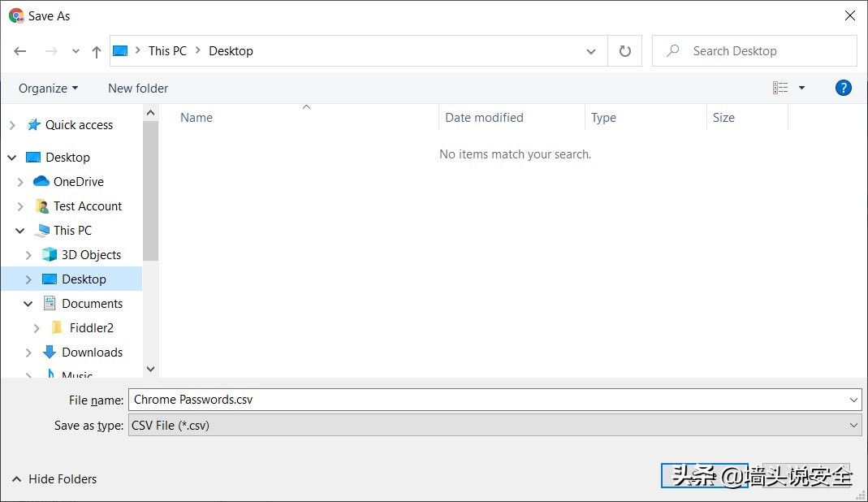Collapse Documents tree node
The image size is (868, 502).
[28, 304]
